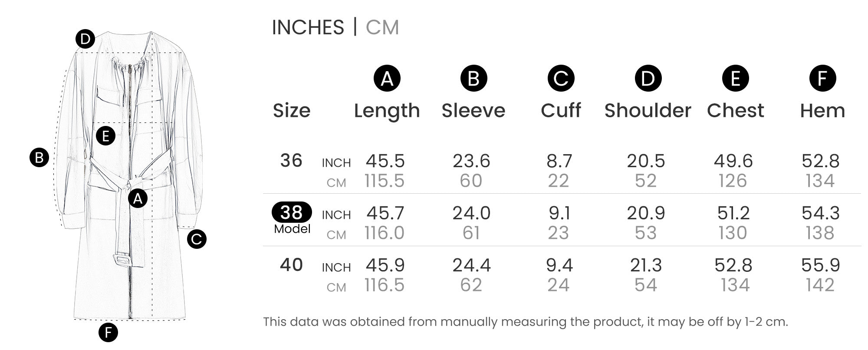The image size is (868, 350).
Task: Click the C badge above Cuff column
Action: pyautogui.click(x=561, y=78)
